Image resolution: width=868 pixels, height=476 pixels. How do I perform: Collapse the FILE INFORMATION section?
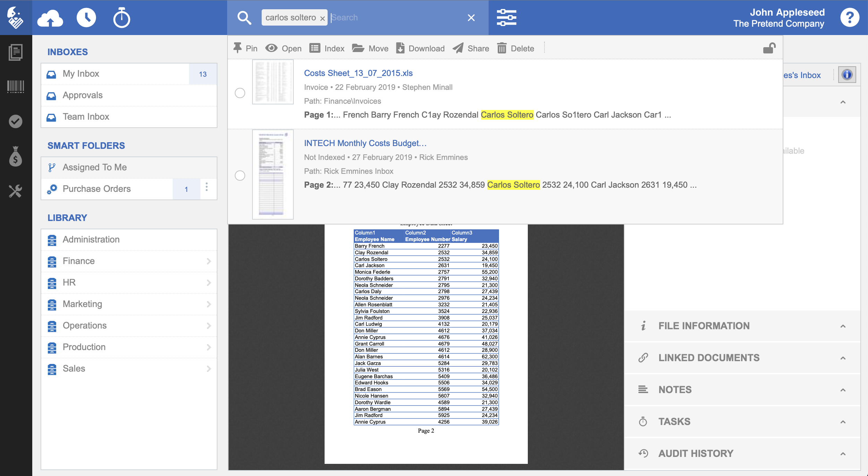click(842, 326)
